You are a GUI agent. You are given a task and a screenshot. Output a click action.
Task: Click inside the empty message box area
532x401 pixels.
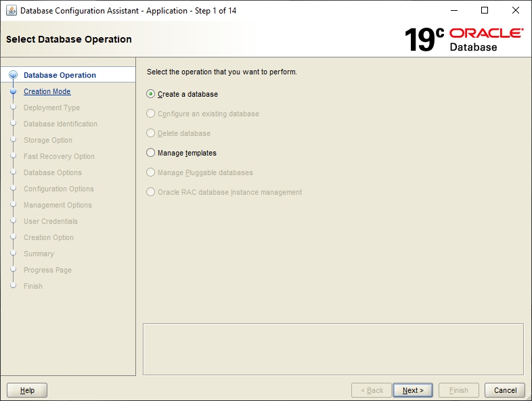pos(333,349)
